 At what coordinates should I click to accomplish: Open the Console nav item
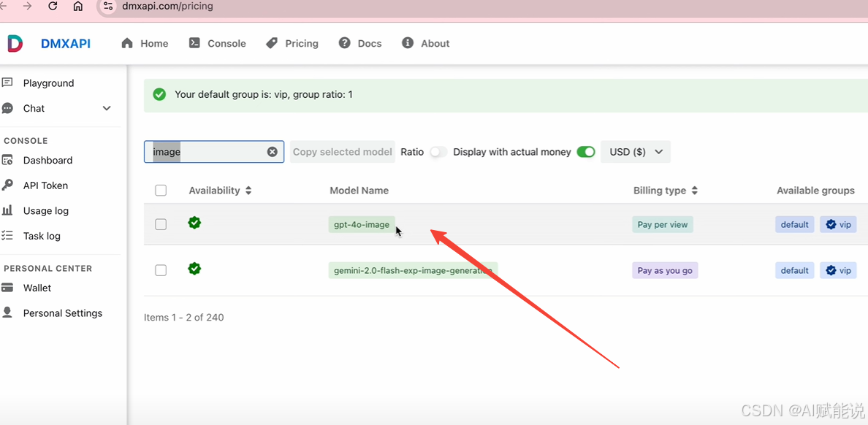pyautogui.click(x=218, y=43)
